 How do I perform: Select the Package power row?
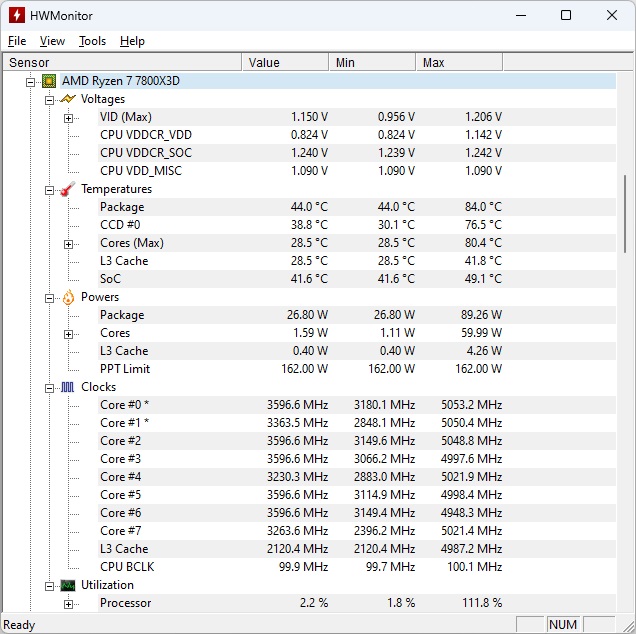point(357,315)
